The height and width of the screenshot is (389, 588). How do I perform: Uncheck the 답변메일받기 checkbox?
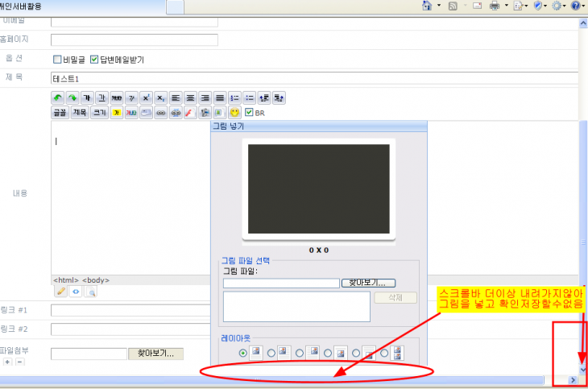tap(94, 60)
